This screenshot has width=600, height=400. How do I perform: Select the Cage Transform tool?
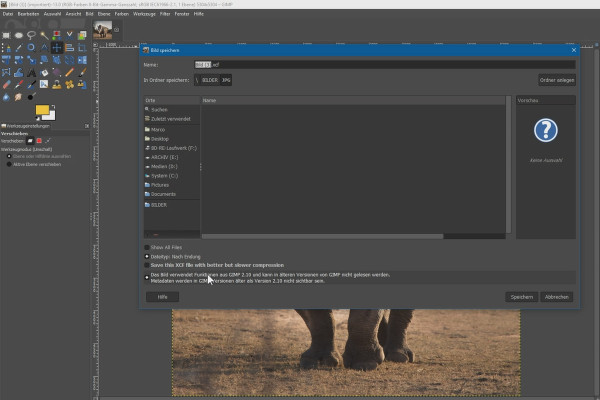click(x=6, y=72)
